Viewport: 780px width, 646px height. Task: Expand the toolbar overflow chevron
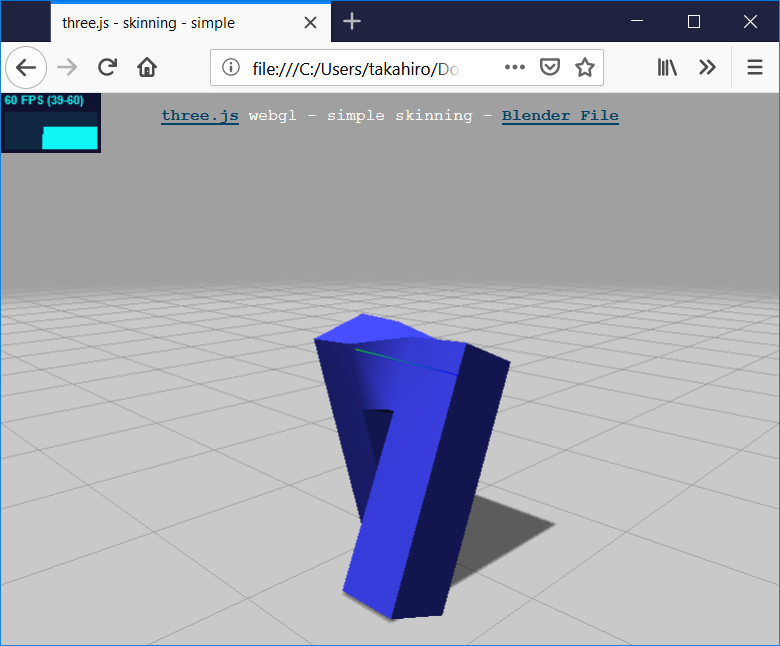pyautogui.click(x=707, y=67)
